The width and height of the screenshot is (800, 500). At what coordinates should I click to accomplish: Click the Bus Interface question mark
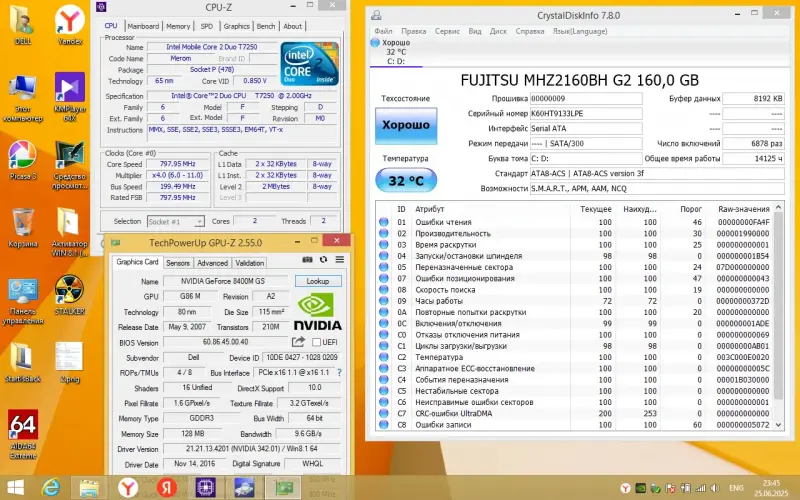point(339,373)
